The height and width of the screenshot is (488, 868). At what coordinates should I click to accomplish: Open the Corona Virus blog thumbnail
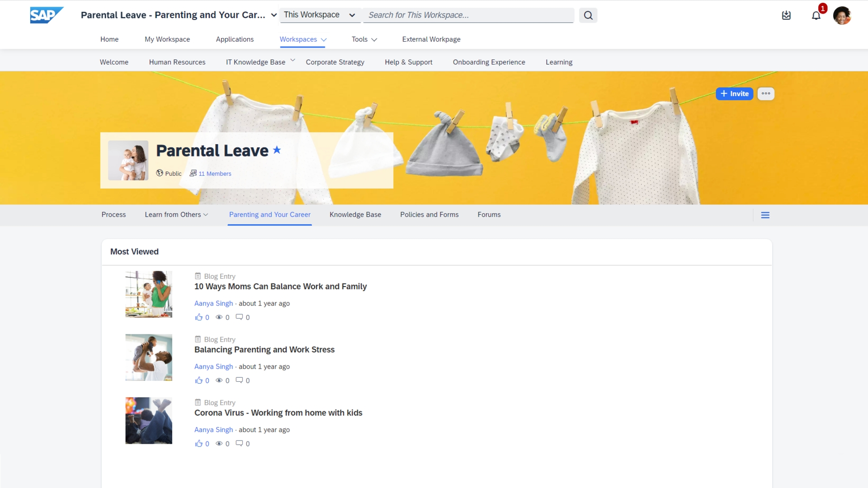(x=149, y=421)
